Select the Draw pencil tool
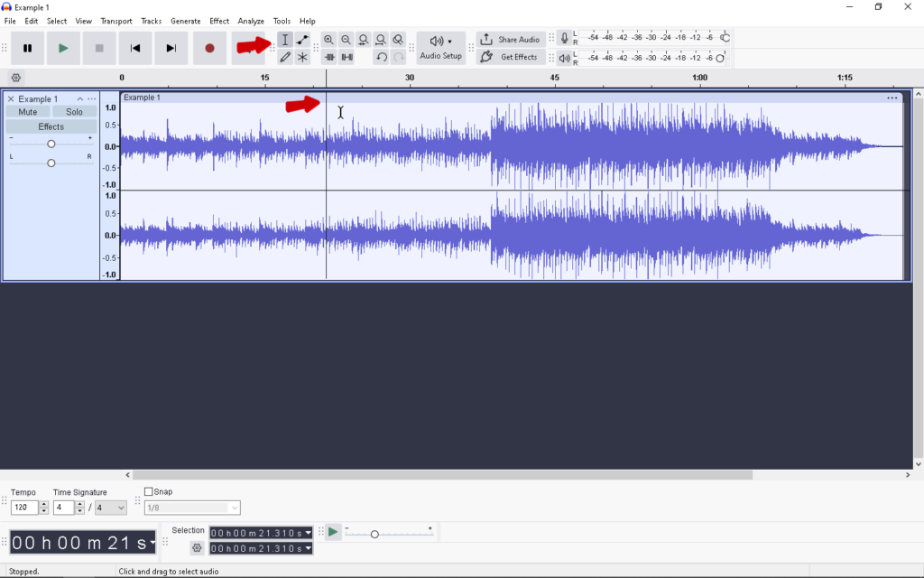The width and height of the screenshot is (924, 578). pyautogui.click(x=285, y=57)
